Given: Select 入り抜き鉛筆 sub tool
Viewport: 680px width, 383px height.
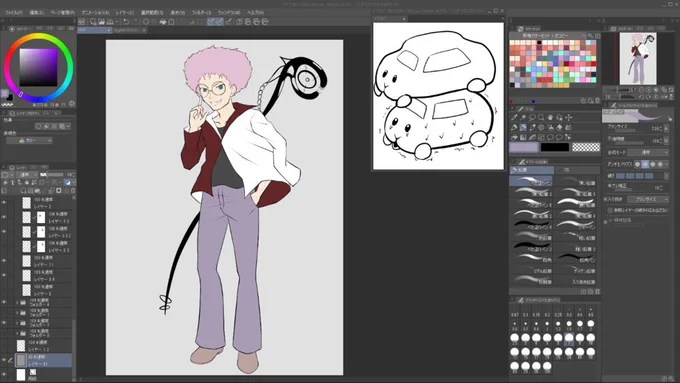Looking at the screenshot, I should (x=575, y=282).
